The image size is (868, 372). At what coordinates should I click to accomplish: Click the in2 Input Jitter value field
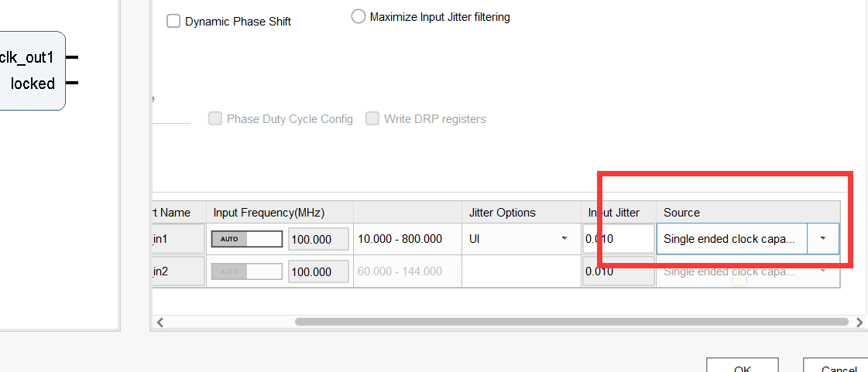coord(618,271)
